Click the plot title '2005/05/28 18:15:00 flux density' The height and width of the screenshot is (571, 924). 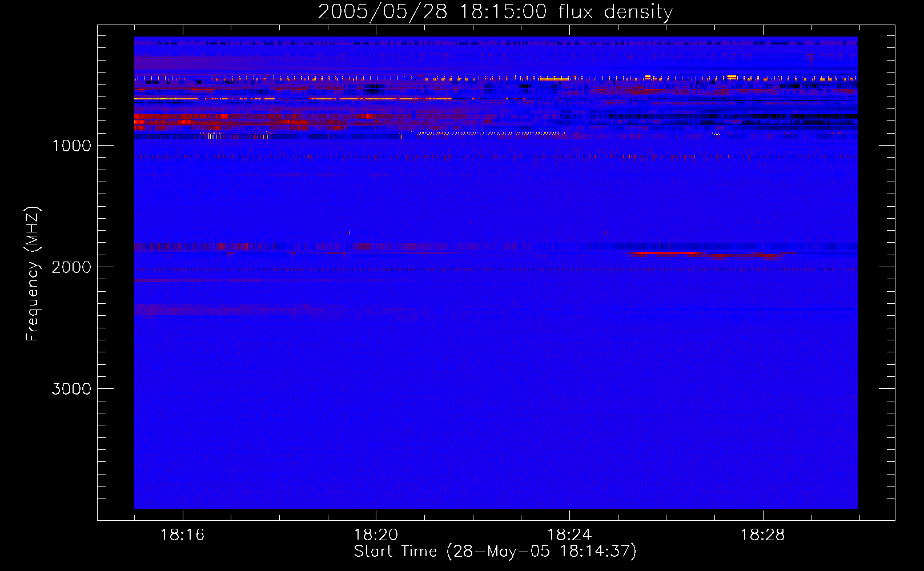[495, 11]
